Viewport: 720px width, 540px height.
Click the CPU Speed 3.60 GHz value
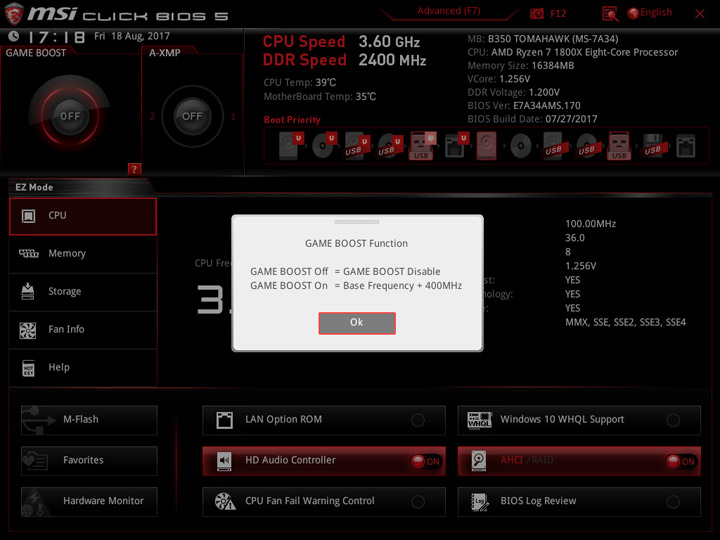coord(389,41)
